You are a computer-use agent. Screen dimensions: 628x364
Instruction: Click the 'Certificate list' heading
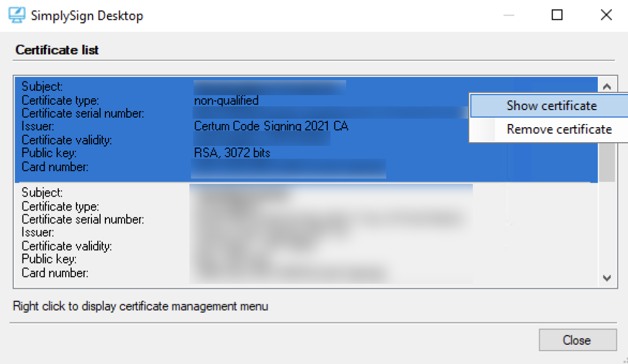[x=57, y=50]
